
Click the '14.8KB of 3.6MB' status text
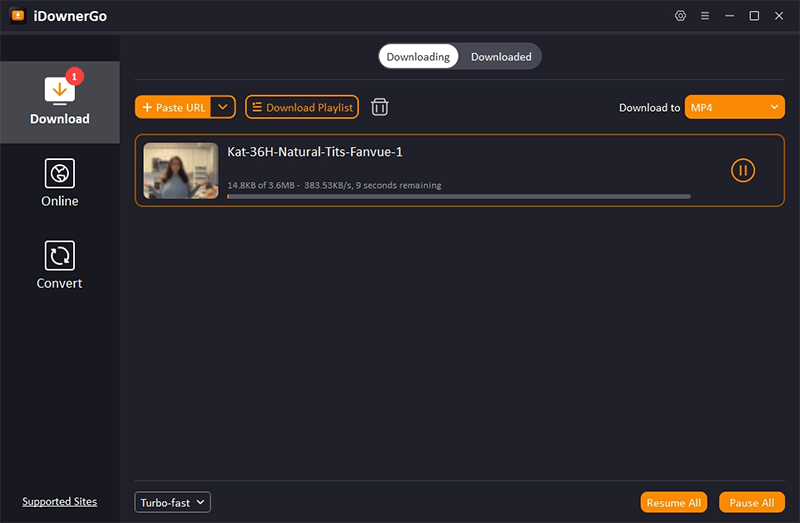[x=261, y=185]
